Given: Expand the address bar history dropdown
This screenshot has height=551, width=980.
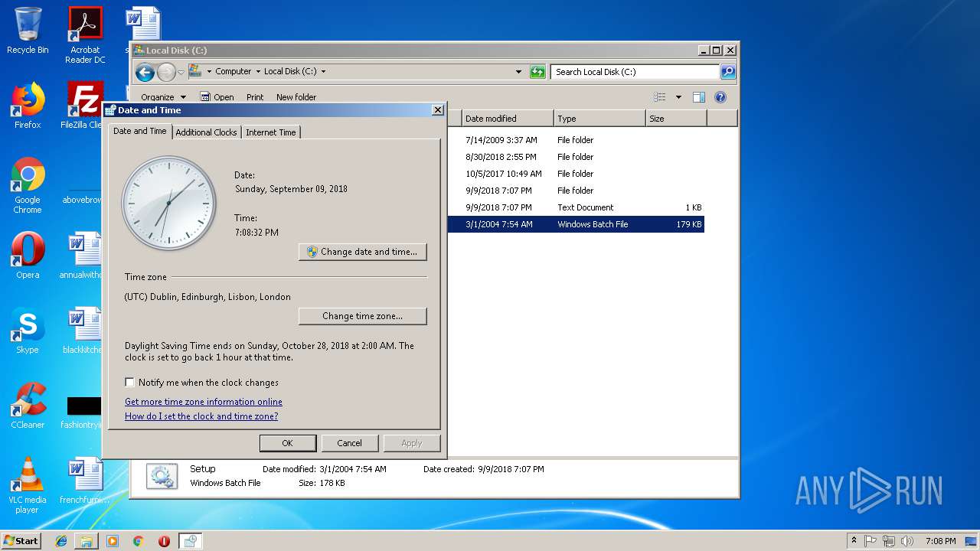Looking at the screenshot, I should click(519, 72).
